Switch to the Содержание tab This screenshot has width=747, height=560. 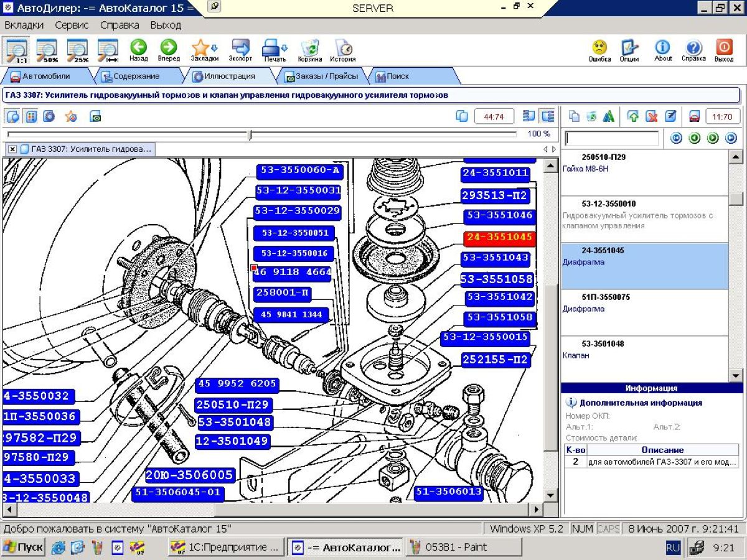click(x=136, y=77)
